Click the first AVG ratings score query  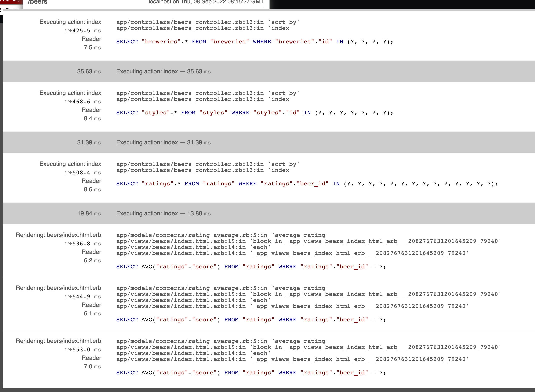(x=251, y=267)
